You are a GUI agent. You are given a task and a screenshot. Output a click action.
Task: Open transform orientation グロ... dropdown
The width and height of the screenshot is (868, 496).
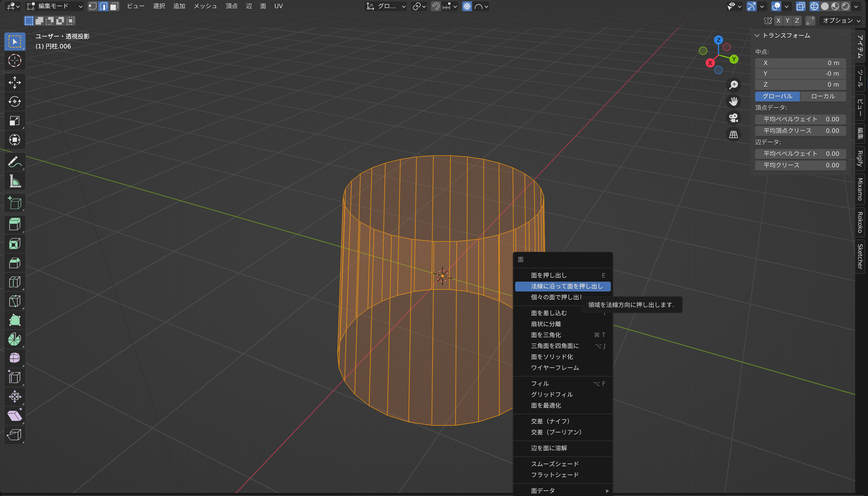[386, 6]
